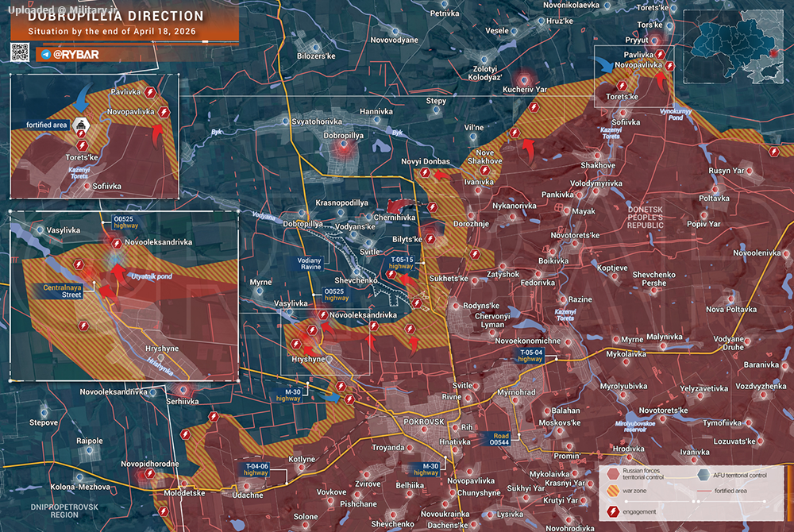Click the engagement icon in the map legend
Screen dimensions: 794x532
pyautogui.click(x=613, y=512)
